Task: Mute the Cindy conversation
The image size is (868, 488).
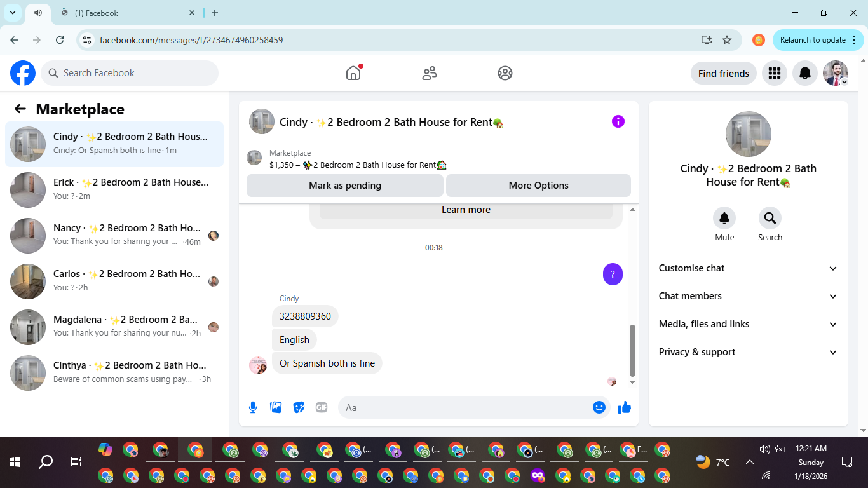Action: coord(724,218)
